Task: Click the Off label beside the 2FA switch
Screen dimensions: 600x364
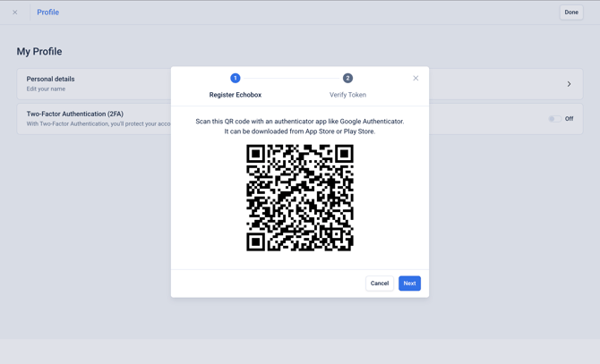Action: click(569, 119)
